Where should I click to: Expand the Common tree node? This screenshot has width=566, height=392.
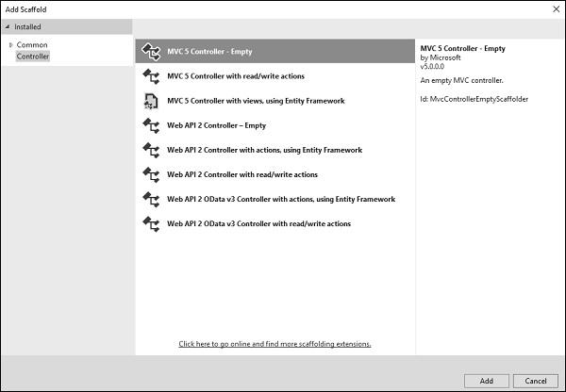(x=10, y=44)
